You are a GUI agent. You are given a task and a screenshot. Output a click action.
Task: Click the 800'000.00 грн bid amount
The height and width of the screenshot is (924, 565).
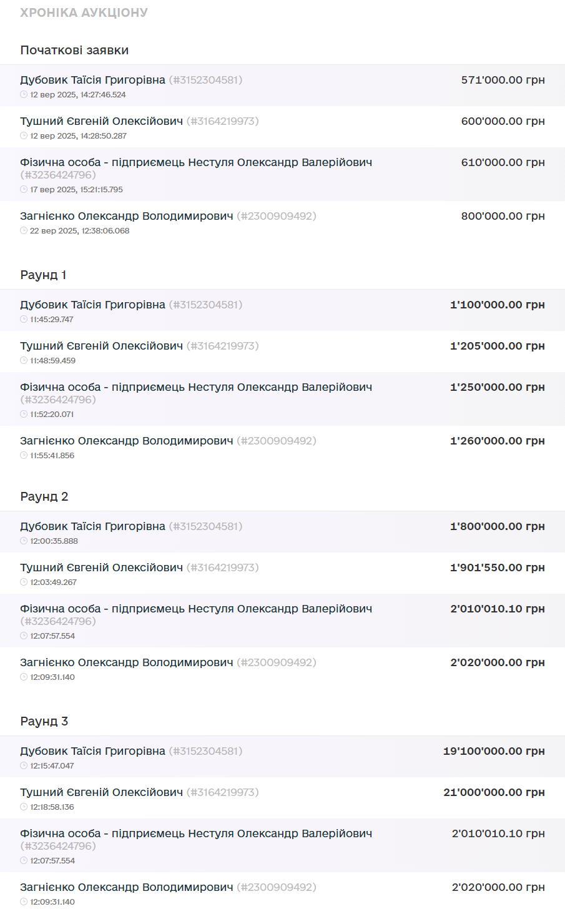(503, 216)
